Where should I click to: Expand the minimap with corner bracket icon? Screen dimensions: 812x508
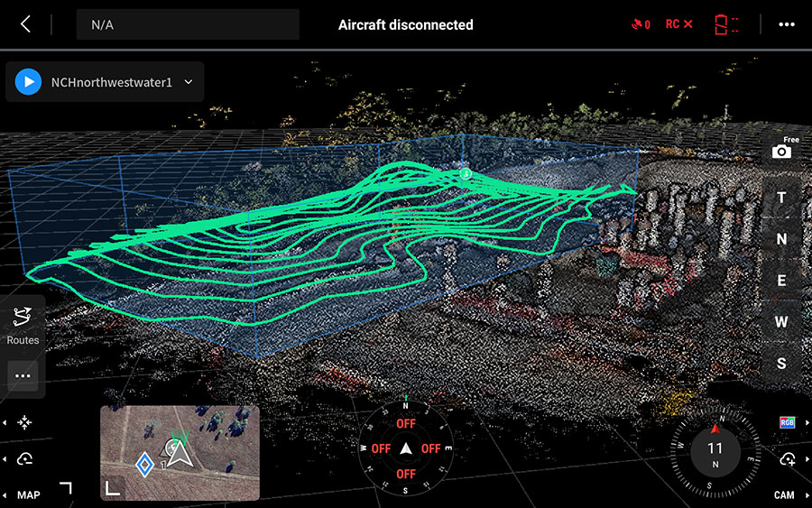pos(66,488)
